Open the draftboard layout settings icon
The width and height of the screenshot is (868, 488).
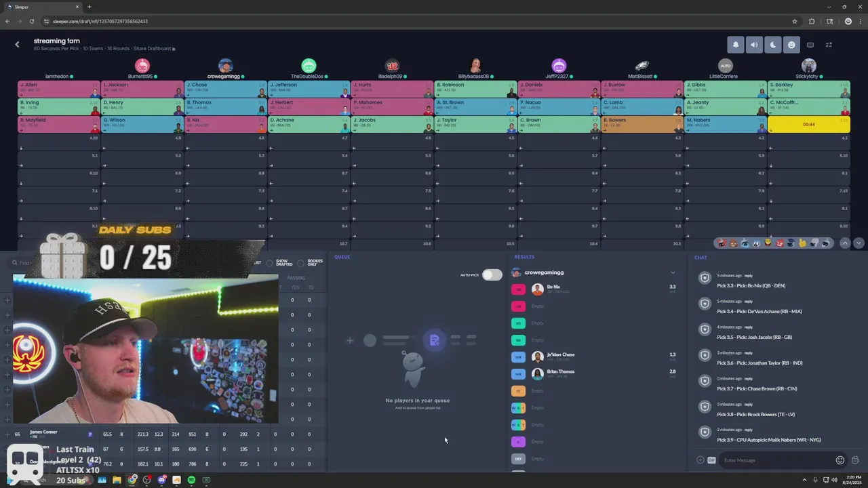click(x=829, y=45)
